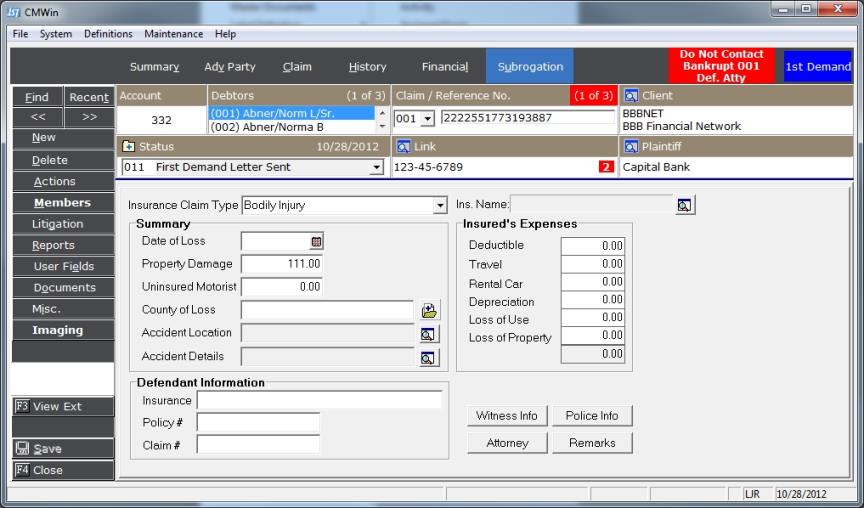
Task: Click the Property Damage input field
Action: 283,264
